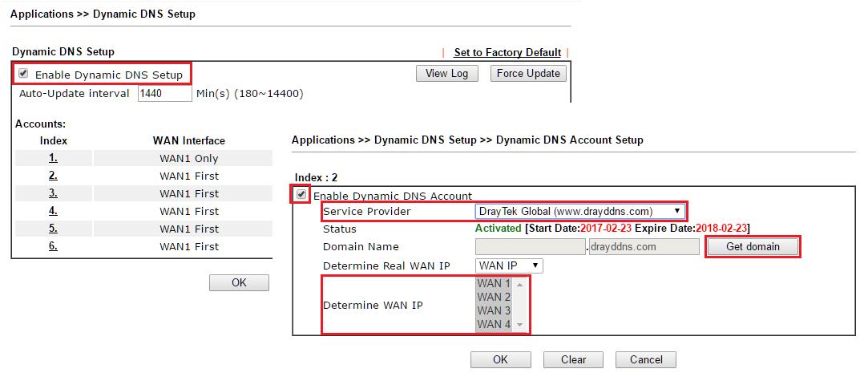Expand Determine Real WAN IP dropdown
The width and height of the screenshot is (868, 377).
tap(509, 266)
